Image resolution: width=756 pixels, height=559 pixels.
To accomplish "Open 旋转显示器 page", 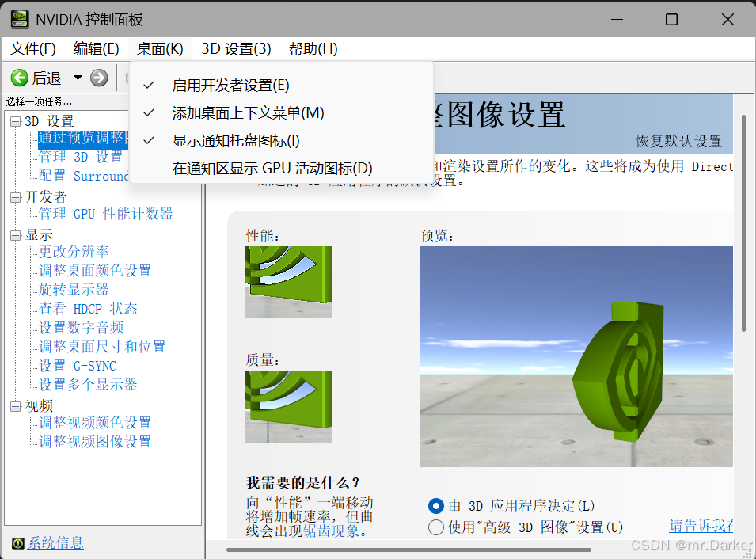I will pos(74,290).
